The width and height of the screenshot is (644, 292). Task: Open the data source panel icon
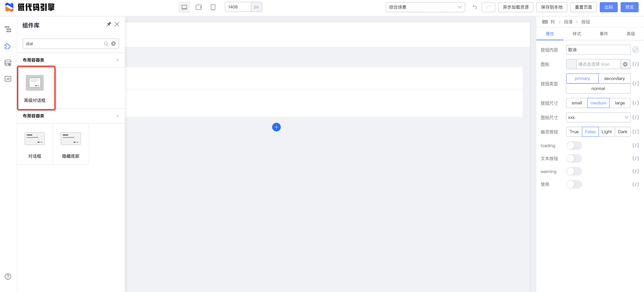pos(8,63)
